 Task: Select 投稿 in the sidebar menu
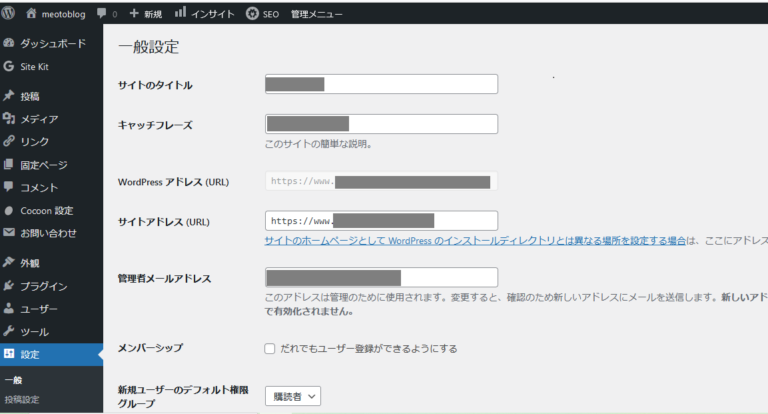[30, 96]
